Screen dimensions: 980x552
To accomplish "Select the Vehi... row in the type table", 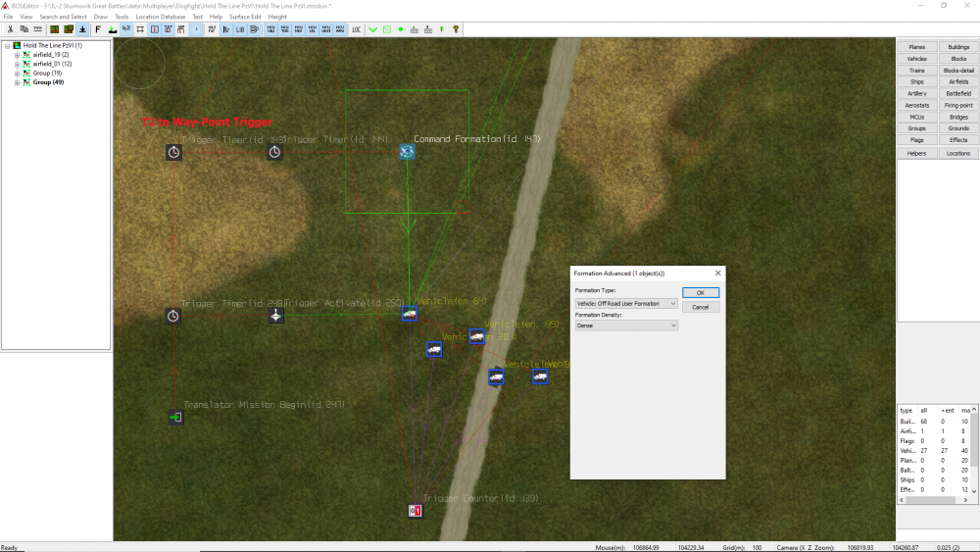I will [x=934, y=450].
